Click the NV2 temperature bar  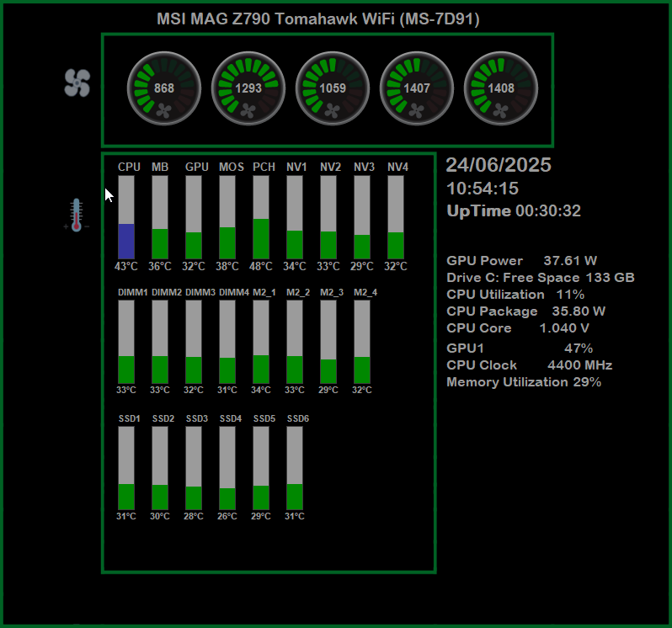pos(328,217)
